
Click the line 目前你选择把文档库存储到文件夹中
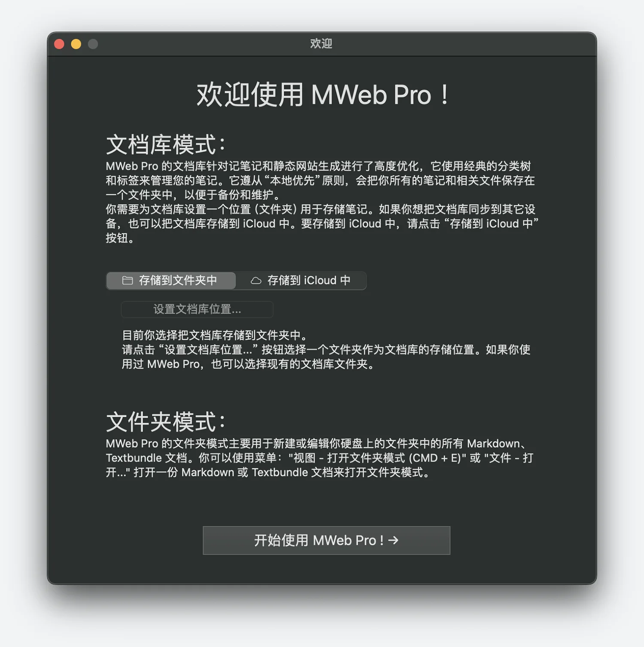[214, 335]
